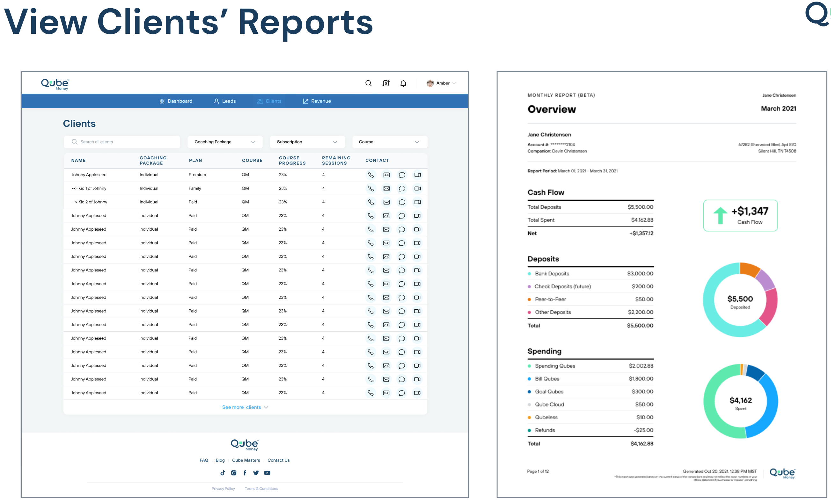Visit the Qube Masters link
The height and width of the screenshot is (504, 831).
pyautogui.click(x=246, y=460)
